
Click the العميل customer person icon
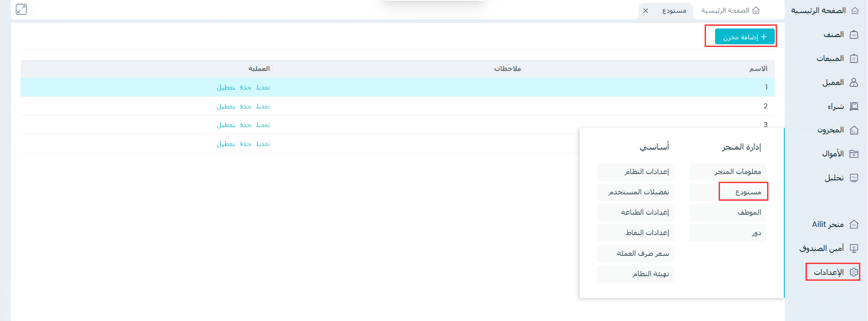click(854, 82)
